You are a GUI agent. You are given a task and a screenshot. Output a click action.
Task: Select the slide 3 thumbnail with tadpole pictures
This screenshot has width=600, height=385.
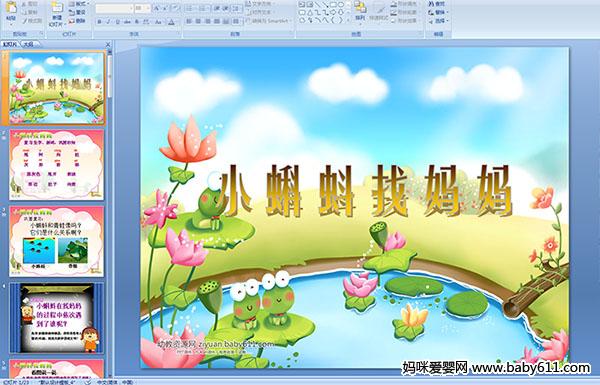point(57,241)
